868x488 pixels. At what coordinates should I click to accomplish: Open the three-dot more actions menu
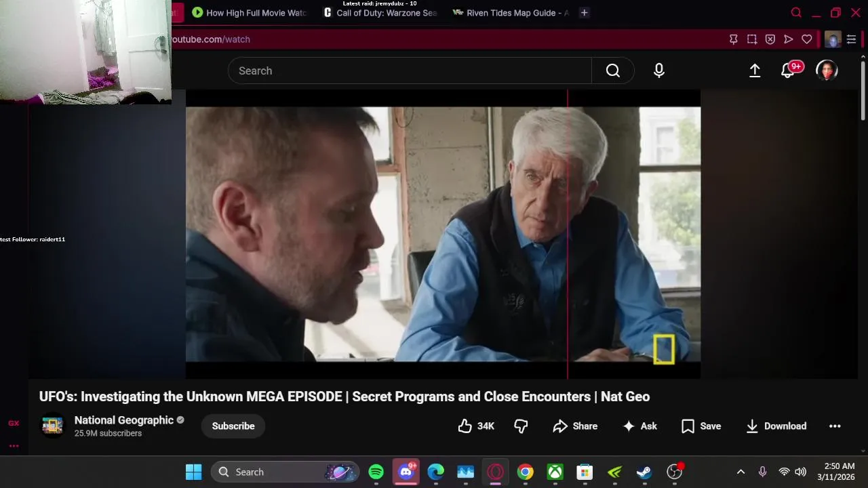click(x=835, y=426)
